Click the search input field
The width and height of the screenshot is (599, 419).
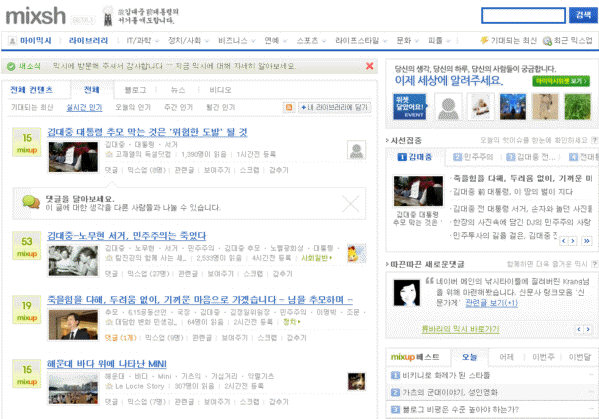pos(523,16)
